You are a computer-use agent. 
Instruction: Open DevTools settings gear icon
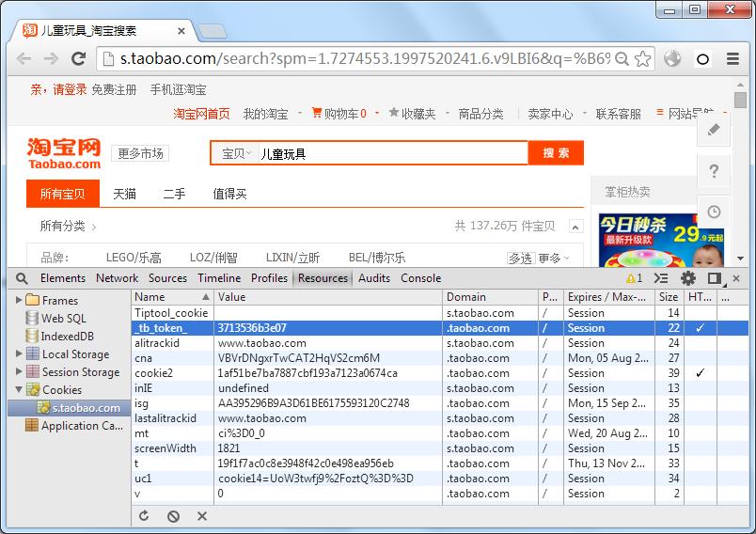click(688, 278)
